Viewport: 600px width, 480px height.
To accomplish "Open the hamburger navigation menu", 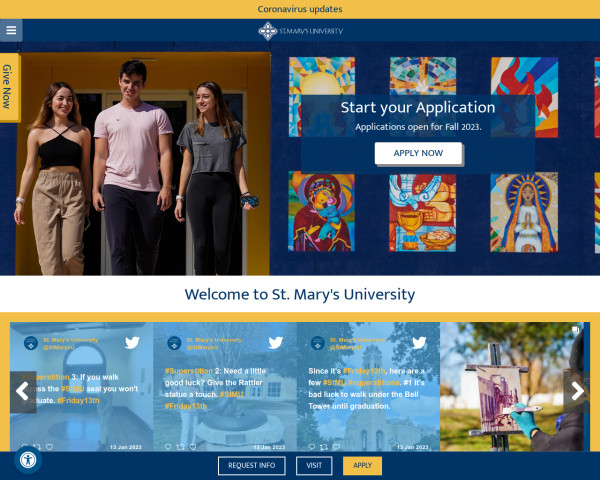I will pos(11,30).
